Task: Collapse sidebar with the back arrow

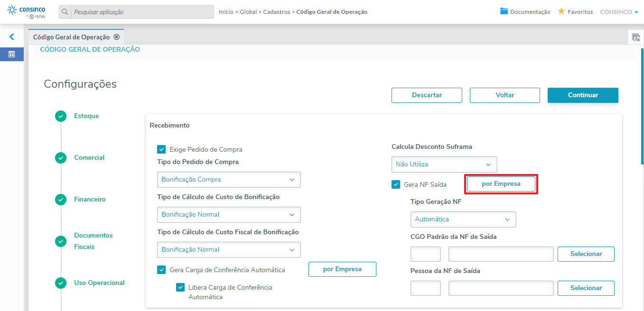Action: click(x=12, y=37)
